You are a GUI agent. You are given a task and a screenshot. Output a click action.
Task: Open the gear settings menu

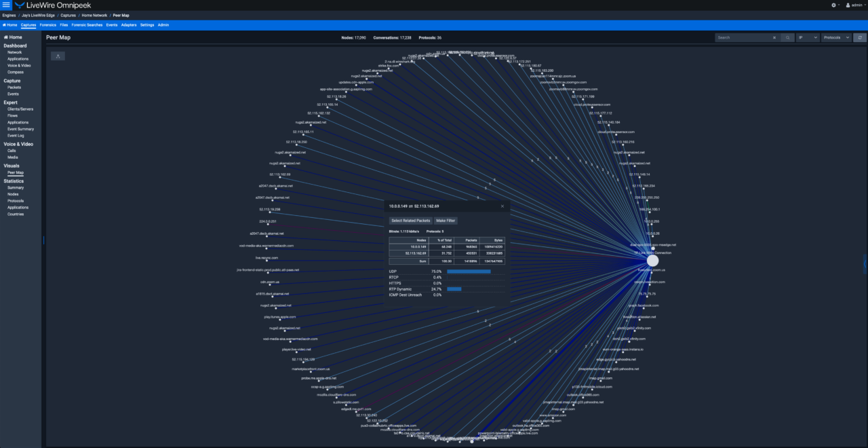coord(834,5)
